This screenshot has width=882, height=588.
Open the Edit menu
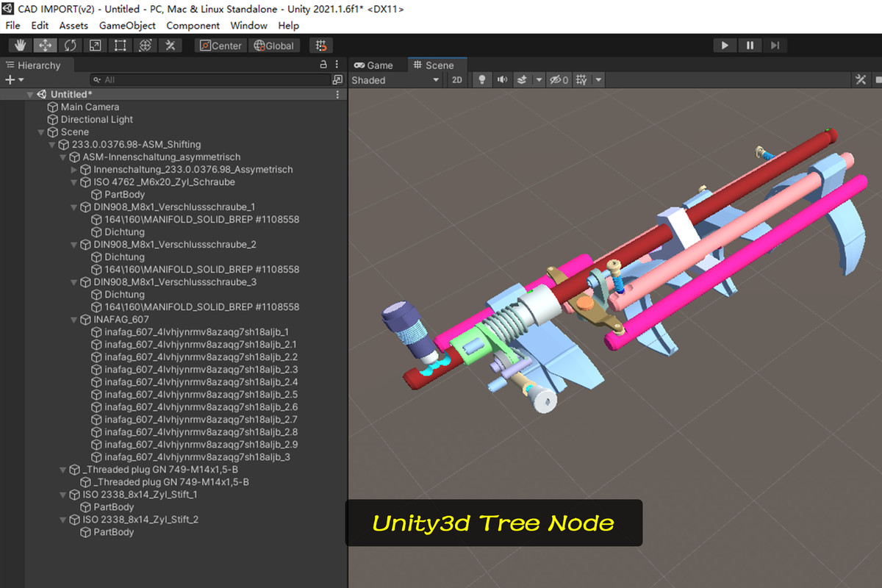(40, 25)
